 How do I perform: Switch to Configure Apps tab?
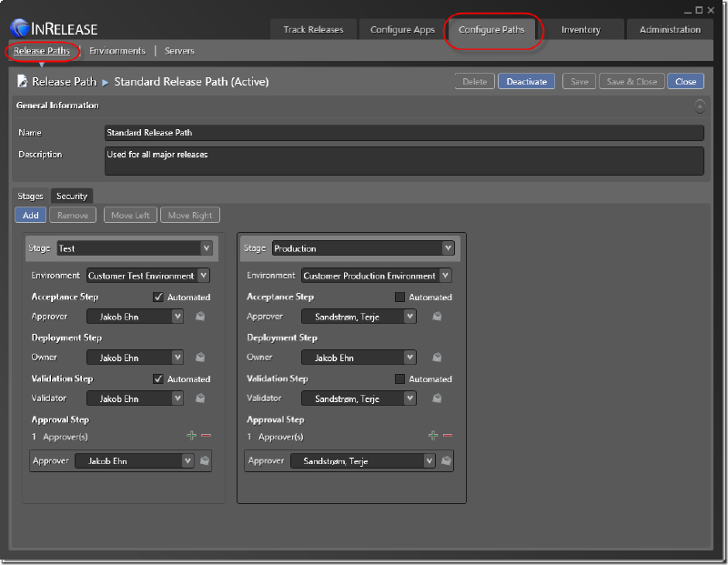pyautogui.click(x=402, y=29)
